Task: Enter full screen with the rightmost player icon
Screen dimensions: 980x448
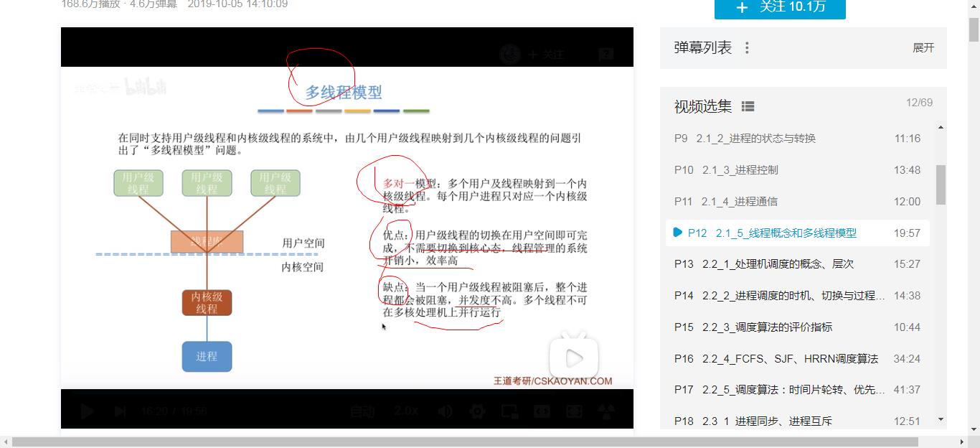Action: (607, 411)
